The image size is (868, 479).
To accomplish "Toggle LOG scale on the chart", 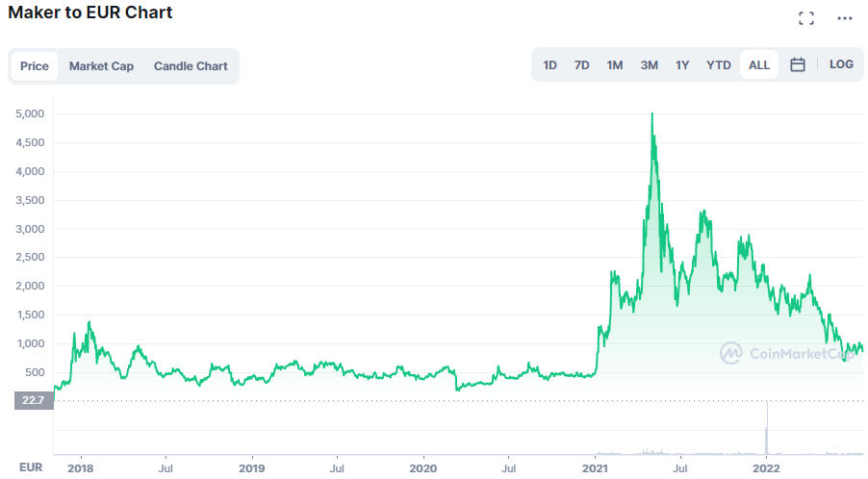I will pyautogui.click(x=840, y=65).
